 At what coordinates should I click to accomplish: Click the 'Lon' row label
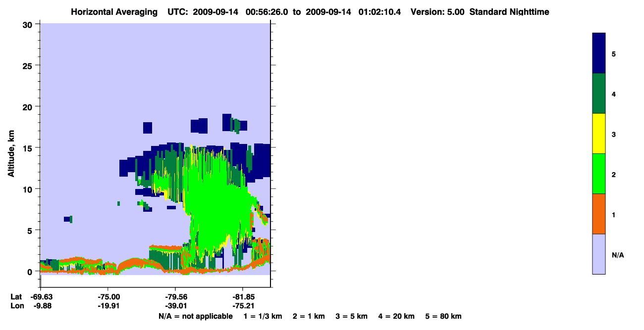pos(16,306)
